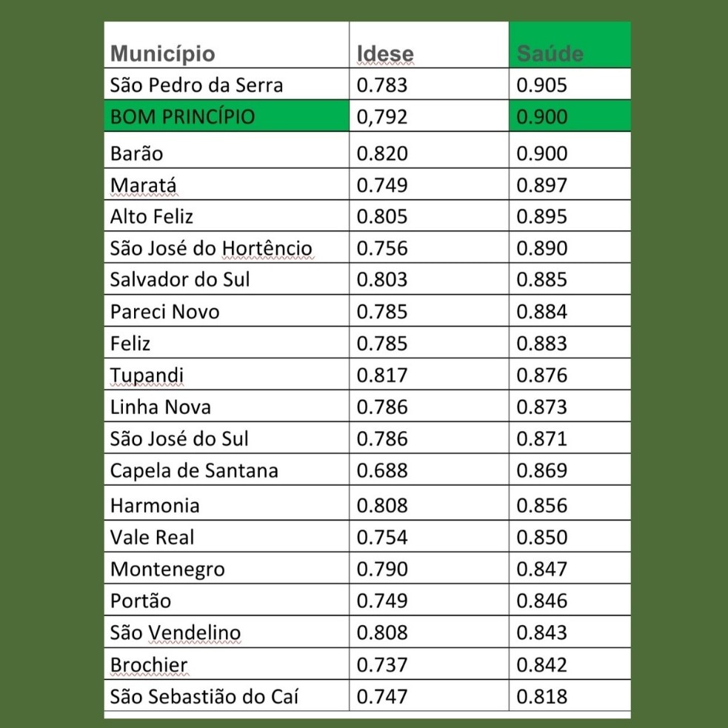Click the Município column header
728x728 pixels.
(x=163, y=54)
